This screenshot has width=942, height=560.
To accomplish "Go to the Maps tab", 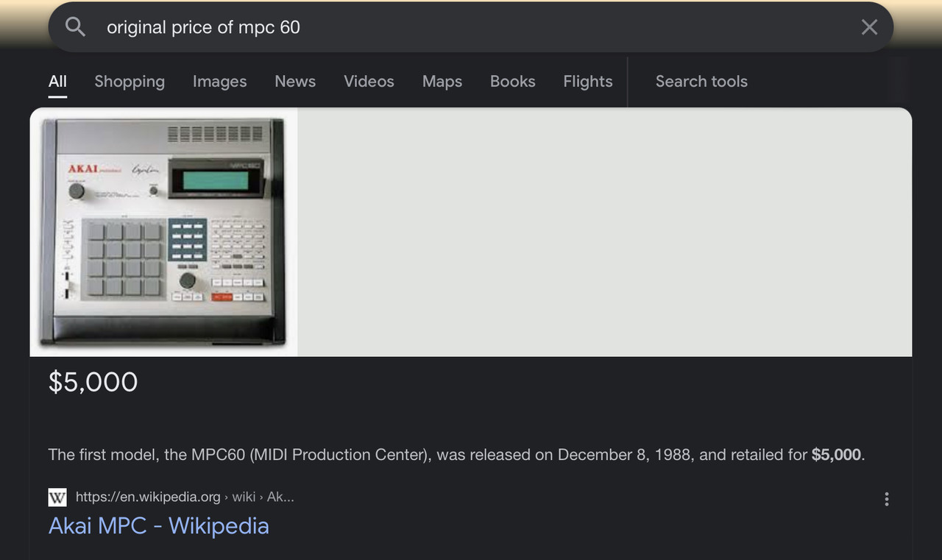I will [x=442, y=82].
